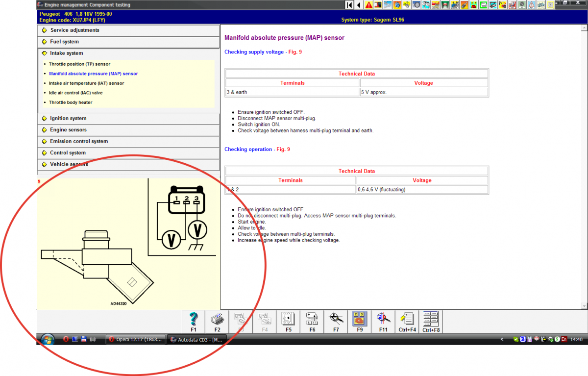This screenshot has height=376, width=588.
Task: Click the F1 help question mark button
Action: coord(194,319)
